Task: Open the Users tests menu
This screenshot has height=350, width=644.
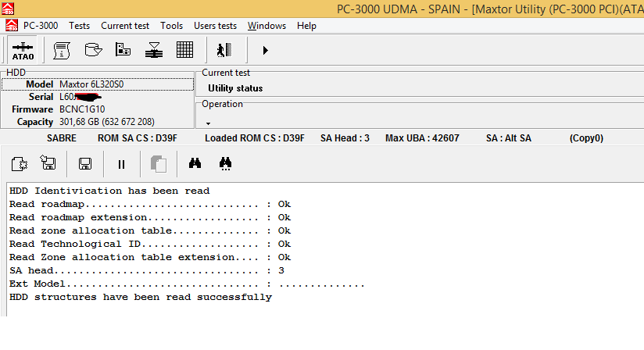Action: tap(215, 26)
